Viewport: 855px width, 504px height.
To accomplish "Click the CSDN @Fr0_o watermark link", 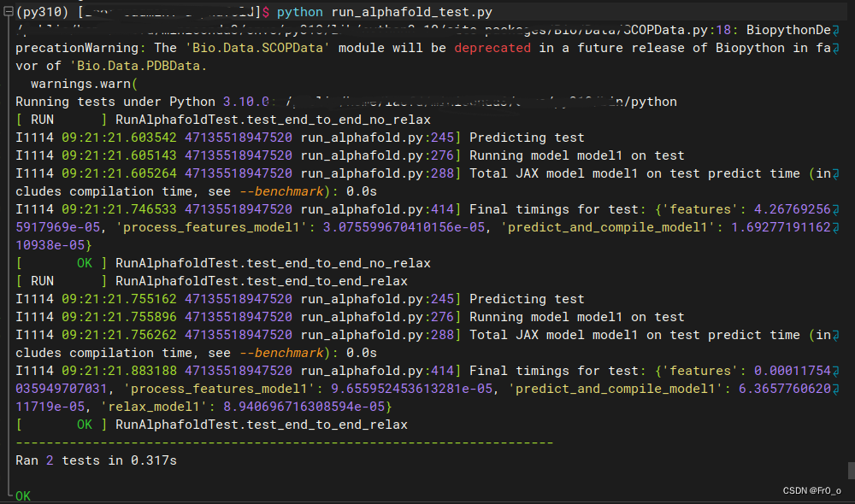I will click(811, 490).
